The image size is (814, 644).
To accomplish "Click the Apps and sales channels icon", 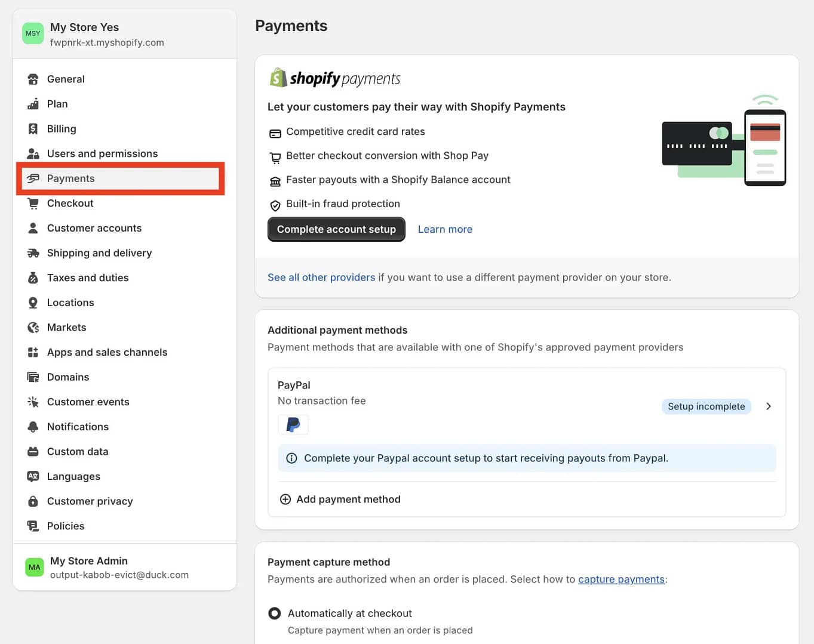I will tap(33, 352).
